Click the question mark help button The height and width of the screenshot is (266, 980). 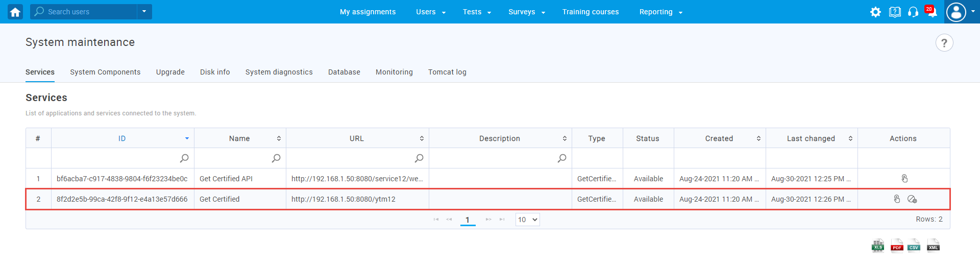coord(944,43)
